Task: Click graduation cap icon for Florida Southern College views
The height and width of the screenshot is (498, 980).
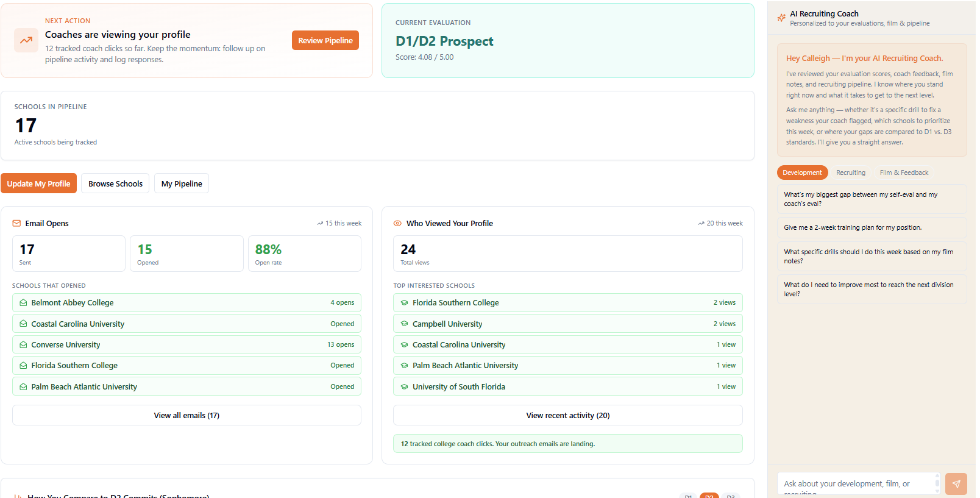Action: point(404,303)
